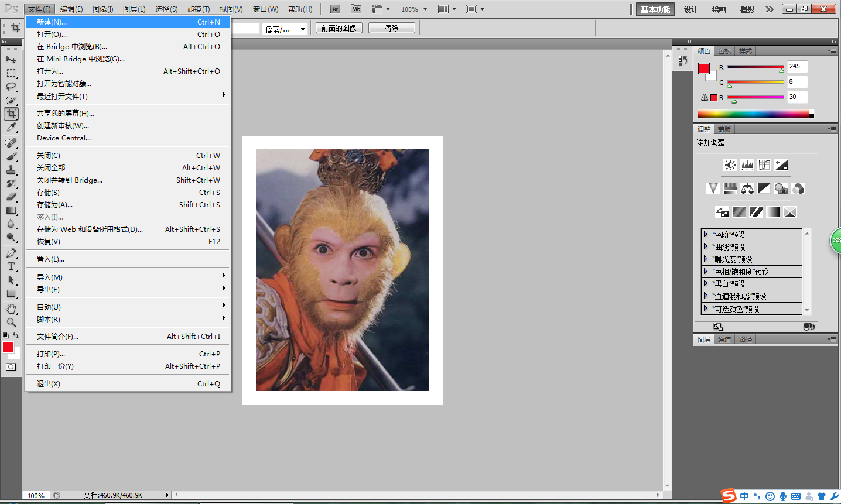
Task: Select the Clone Stamp tool
Action: tap(11, 170)
